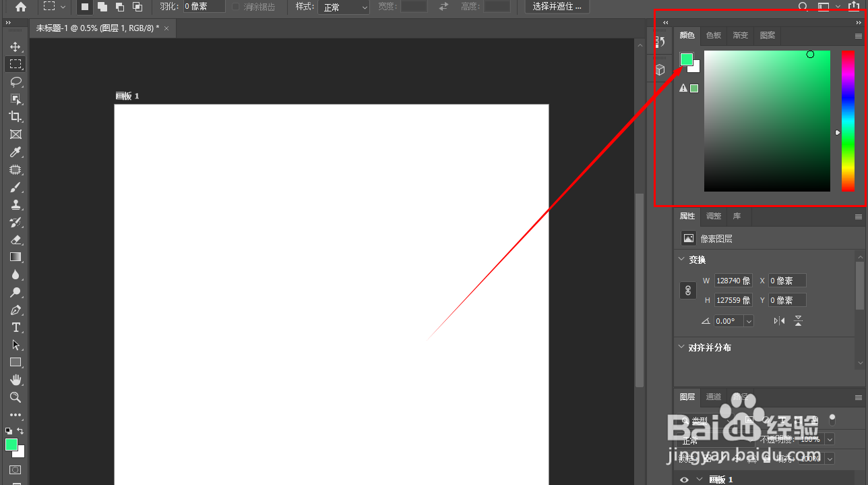Open the Properties panel flyout menu

point(859,217)
